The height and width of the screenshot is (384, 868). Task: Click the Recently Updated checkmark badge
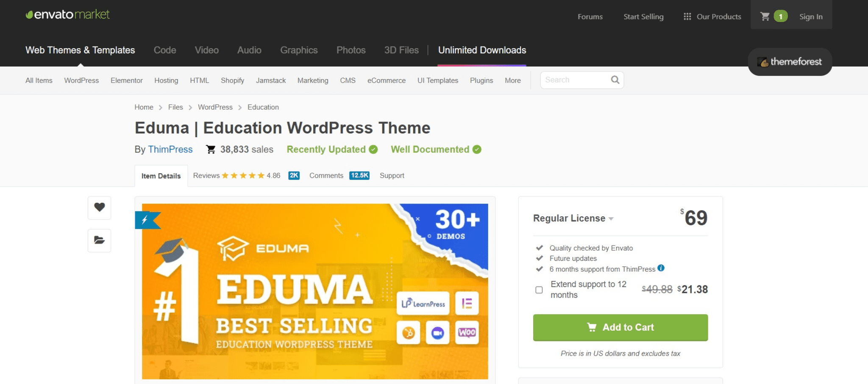(373, 149)
